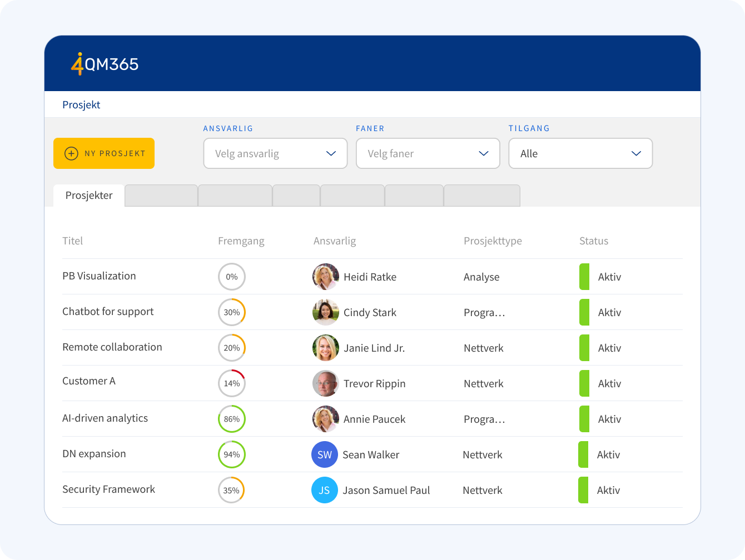Click Heidi Ratke's avatar photo
This screenshot has width=745, height=560.
tap(326, 277)
